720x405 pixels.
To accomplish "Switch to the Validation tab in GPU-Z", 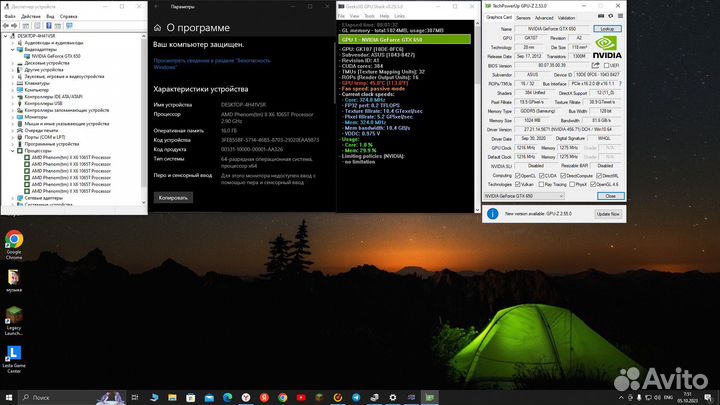I will 566,18.
